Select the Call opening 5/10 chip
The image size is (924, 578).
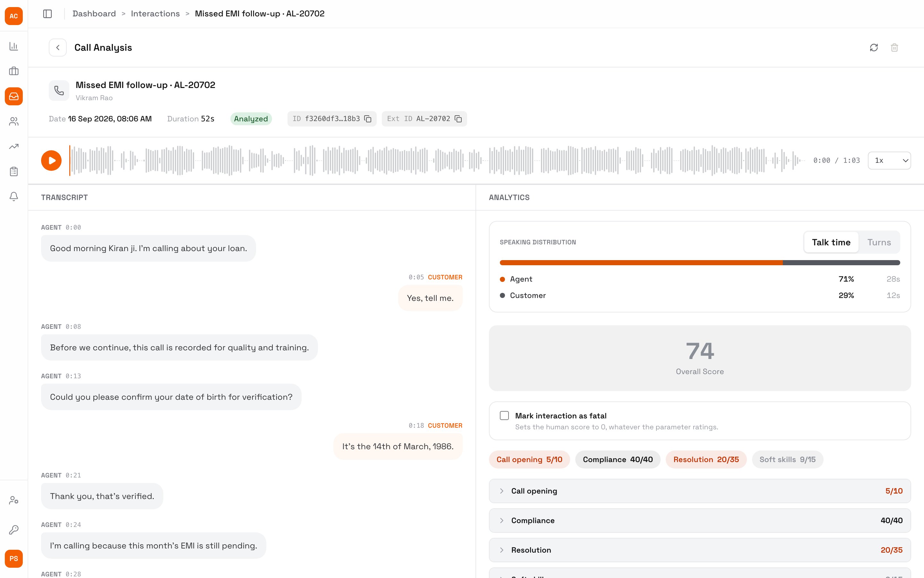tap(529, 460)
